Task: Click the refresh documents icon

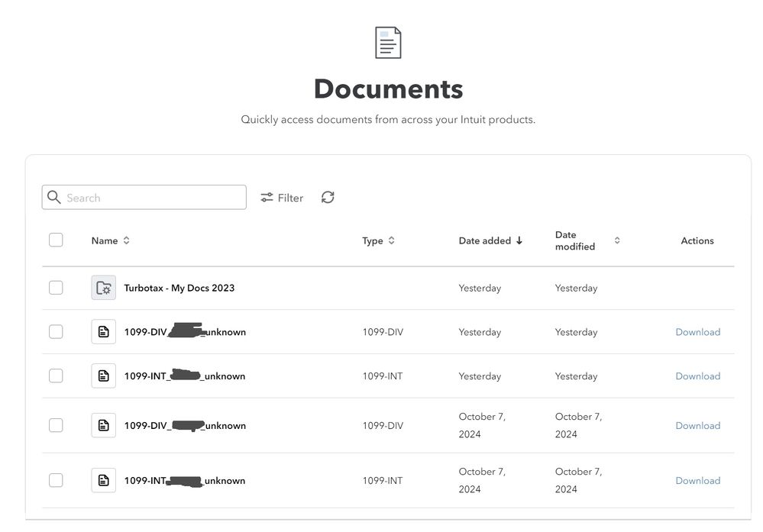Action: 328,198
